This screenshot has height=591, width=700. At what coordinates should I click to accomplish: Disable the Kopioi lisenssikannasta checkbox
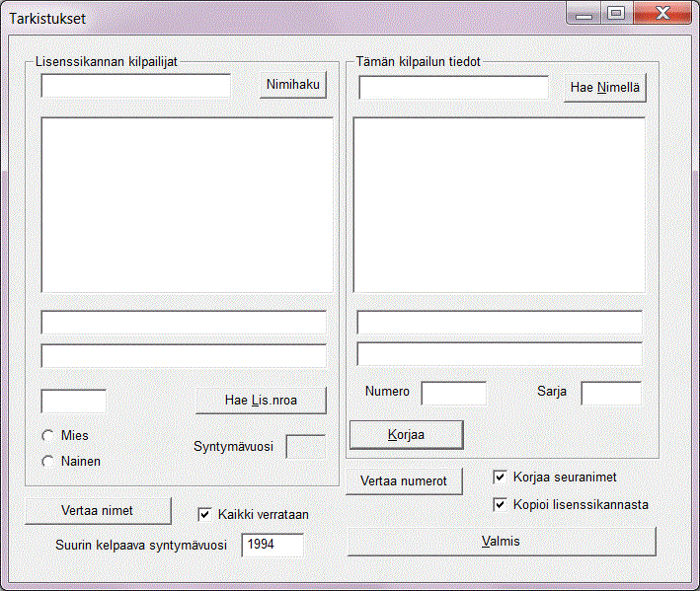[500, 505]
